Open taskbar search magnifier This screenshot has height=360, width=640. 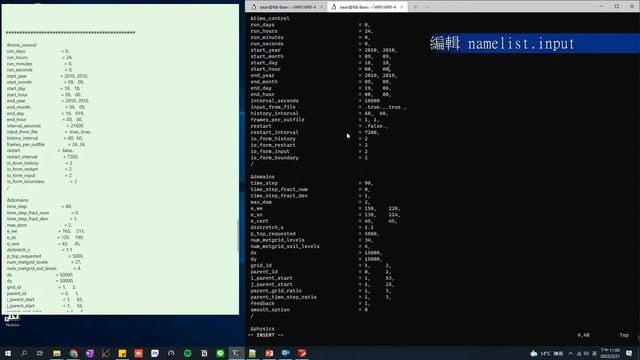click(x=24, y=353)
